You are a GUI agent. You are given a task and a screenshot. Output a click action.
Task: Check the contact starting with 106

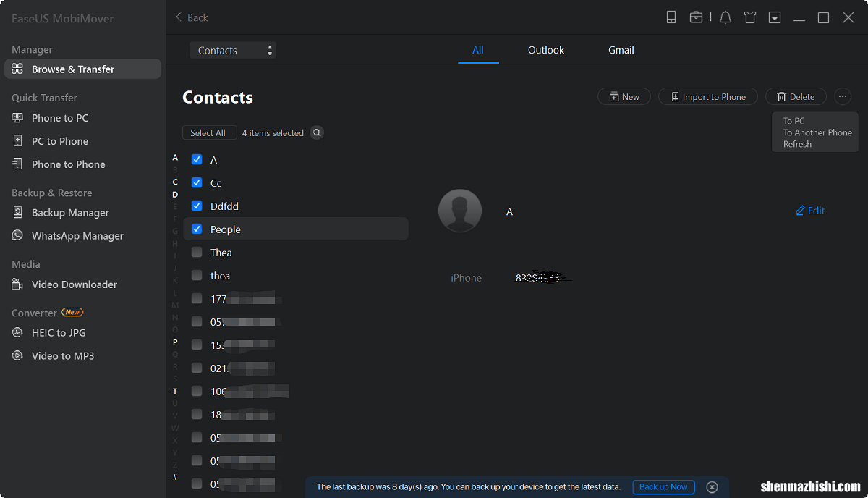197,391
